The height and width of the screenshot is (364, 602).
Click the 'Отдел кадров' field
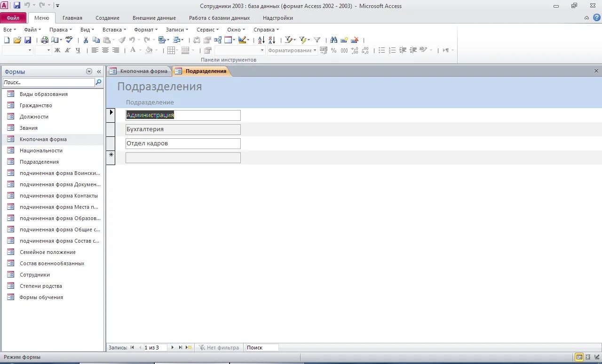pos(183,143)
